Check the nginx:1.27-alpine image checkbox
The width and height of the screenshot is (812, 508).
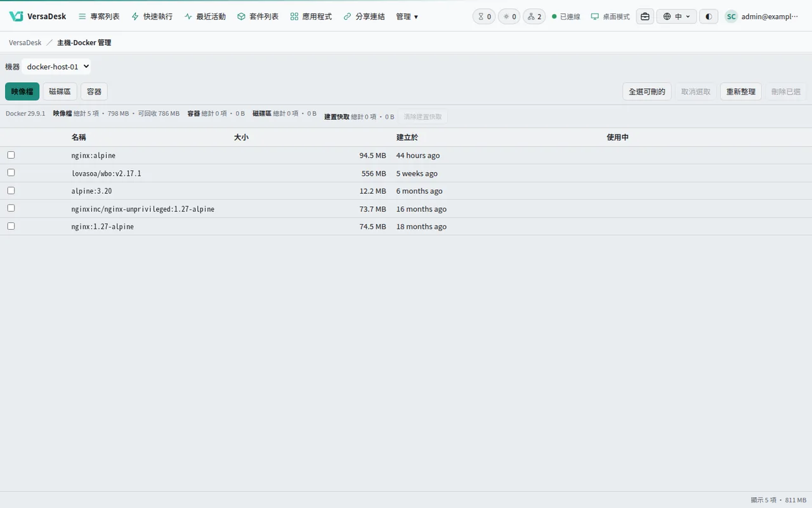click(11, 226)
